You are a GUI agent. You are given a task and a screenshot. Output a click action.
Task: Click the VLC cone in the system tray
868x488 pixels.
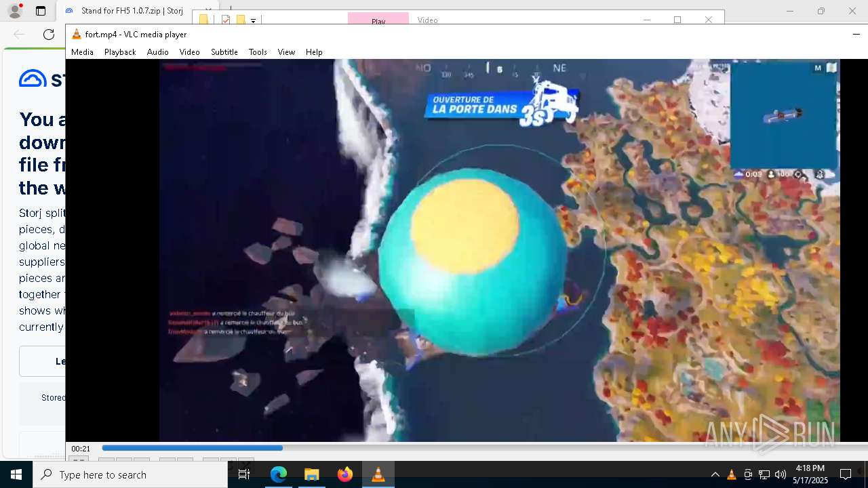pos(731,474)
